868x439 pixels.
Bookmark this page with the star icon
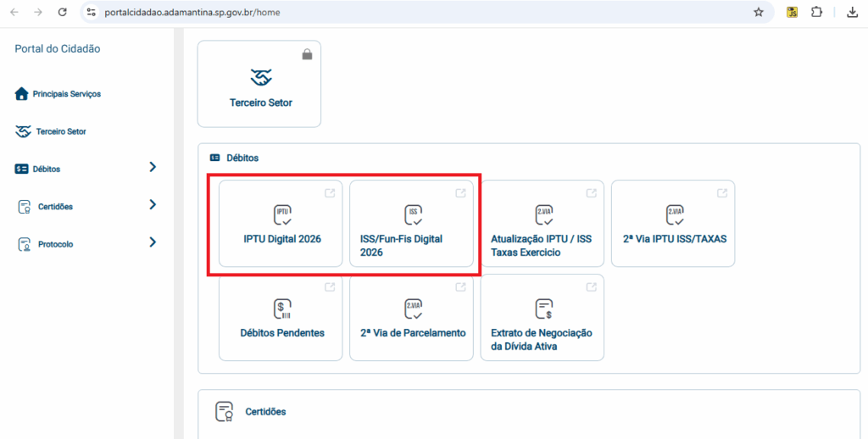point(758,13)
